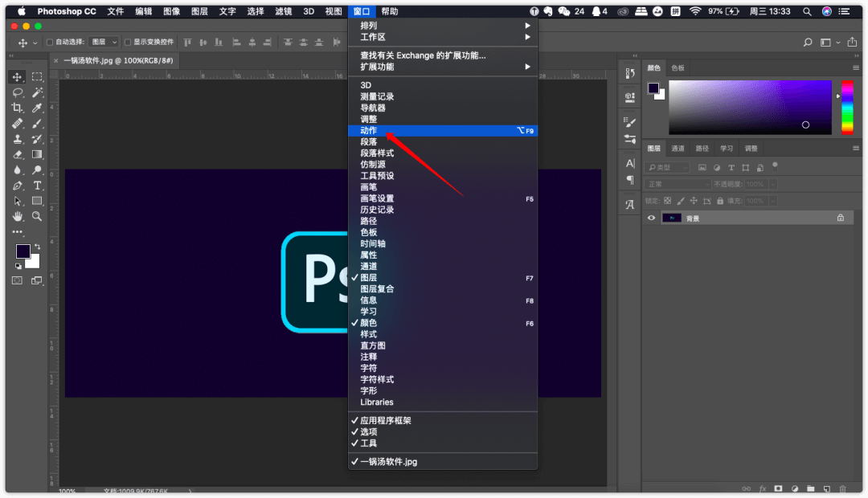Open the layer blend mode 正常 dropdown
Image resolution: width=868 pixels, height=498 pixels.
(x=677, y=184)
